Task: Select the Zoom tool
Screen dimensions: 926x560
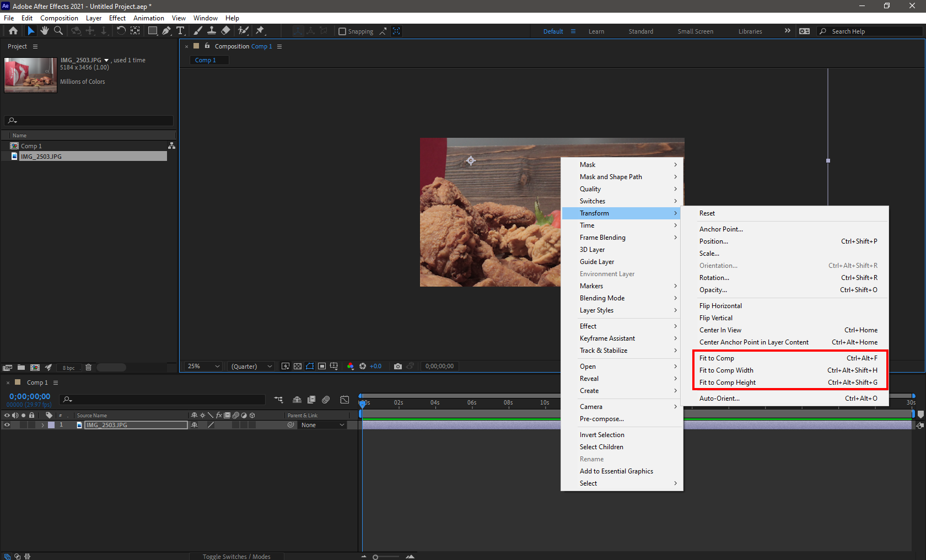Action: (x=57, y=31)
